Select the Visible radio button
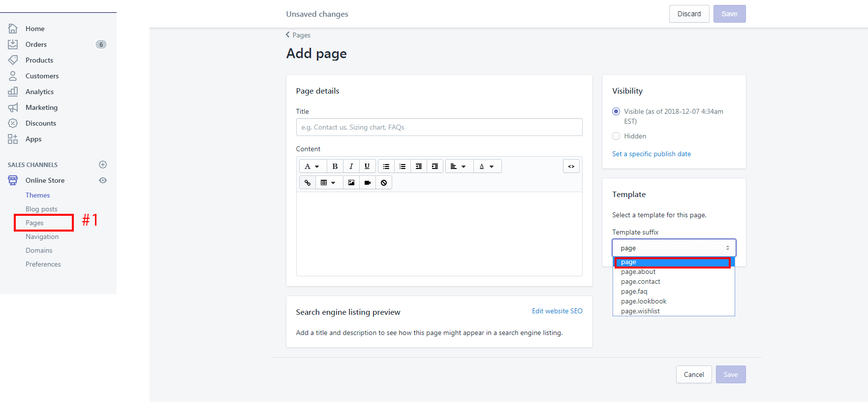Image resolution: width=868 pixels, height=402 pixels. click(616, 112)
